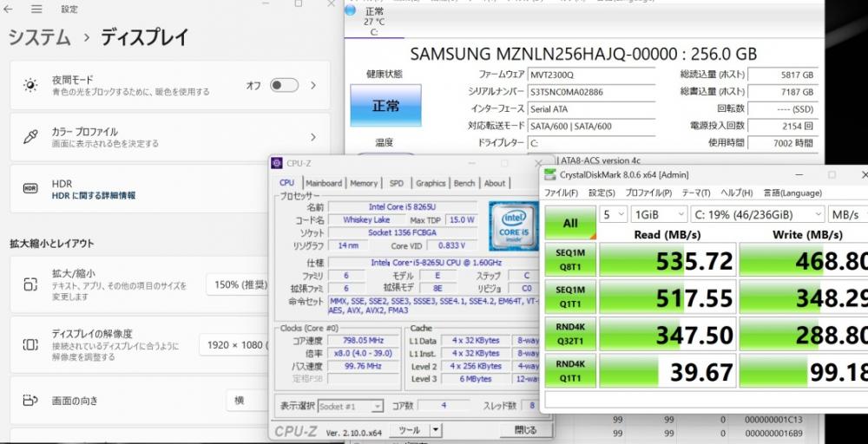Open CPU-Z tools dropdown arrow
The width and height of the screenshot is (868, 444).
(x=436, y=429)
